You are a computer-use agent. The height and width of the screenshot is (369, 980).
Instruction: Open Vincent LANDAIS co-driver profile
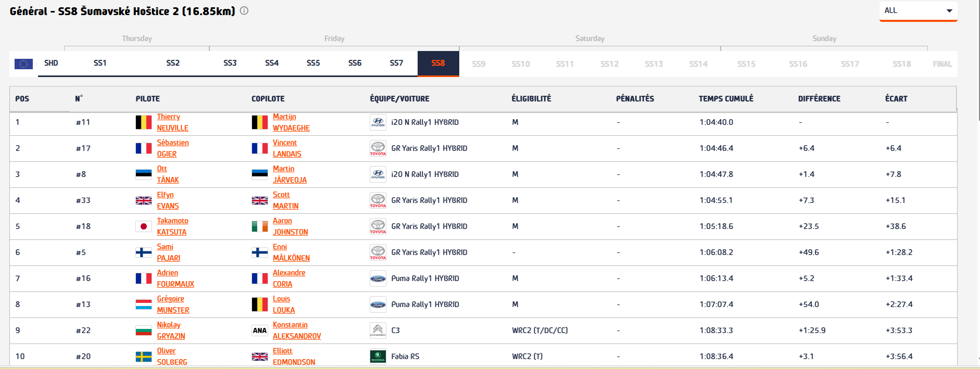(287, 148)
